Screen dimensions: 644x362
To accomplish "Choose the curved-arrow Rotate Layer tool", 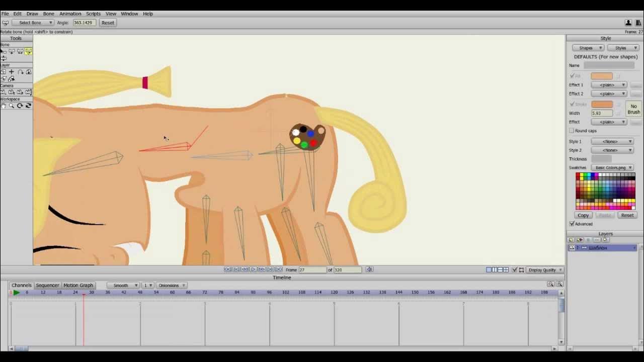I will (x=21, y=72).
